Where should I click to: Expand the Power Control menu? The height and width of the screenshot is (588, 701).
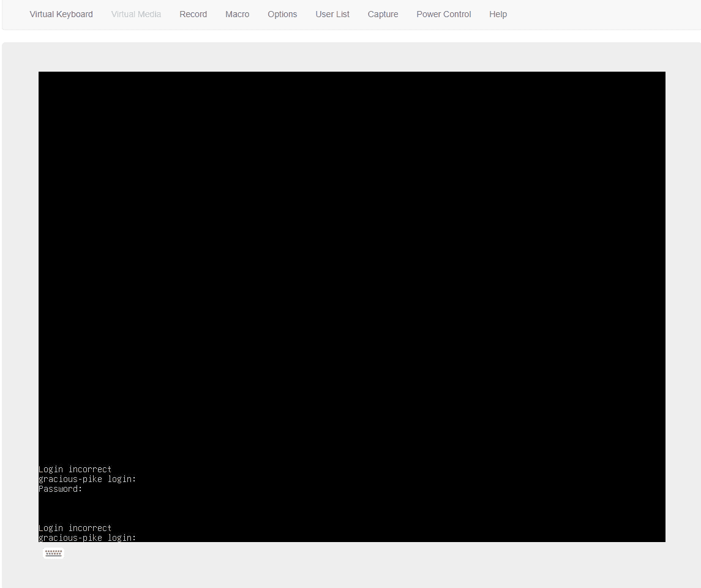(x=443, y=14)
